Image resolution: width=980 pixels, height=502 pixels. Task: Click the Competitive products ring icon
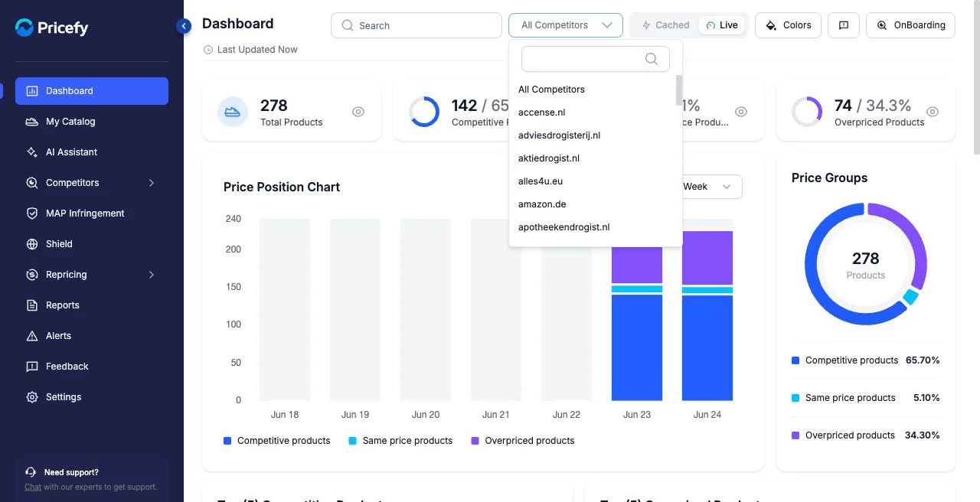424,112
